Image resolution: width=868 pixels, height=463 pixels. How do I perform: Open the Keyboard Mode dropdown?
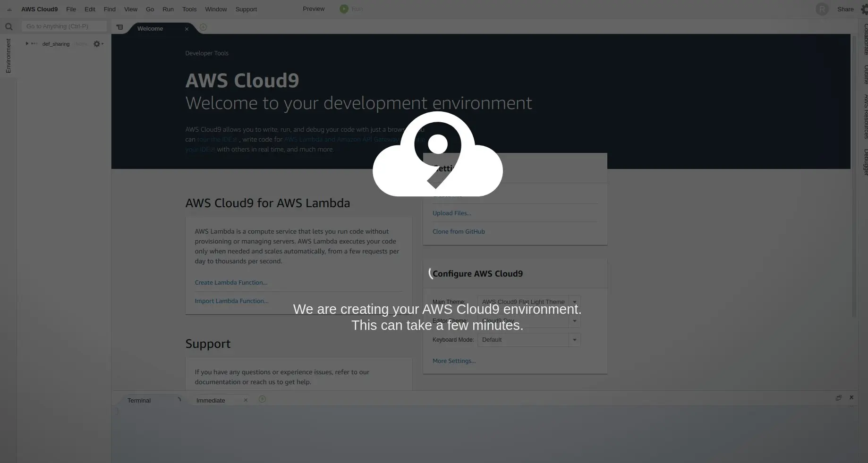[x=529, y=340]
